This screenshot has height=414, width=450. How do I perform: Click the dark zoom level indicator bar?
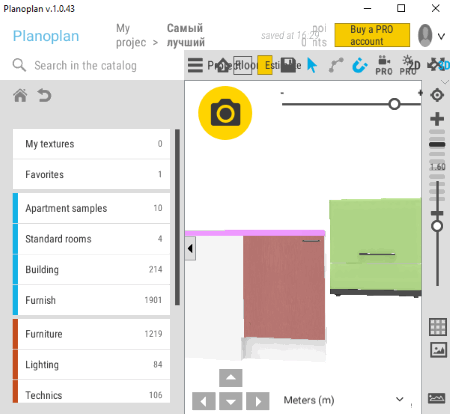437,145
